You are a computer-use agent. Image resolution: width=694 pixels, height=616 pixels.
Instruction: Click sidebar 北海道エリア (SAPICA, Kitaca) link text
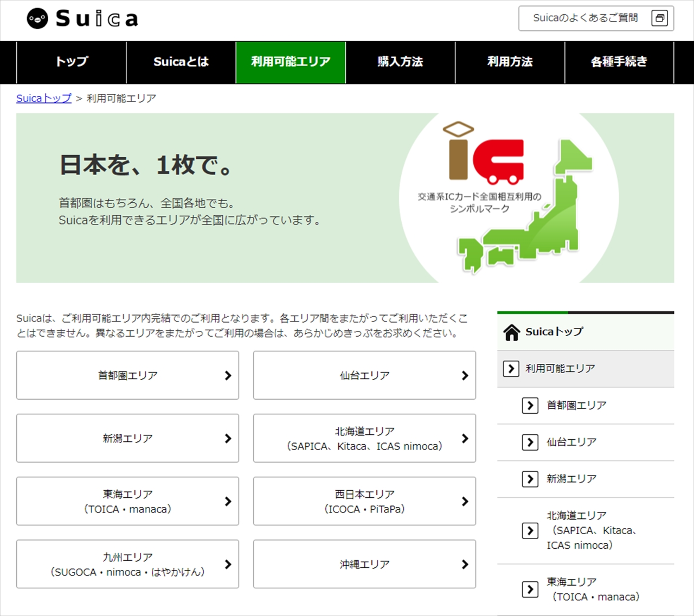click(x=592, y=530)
